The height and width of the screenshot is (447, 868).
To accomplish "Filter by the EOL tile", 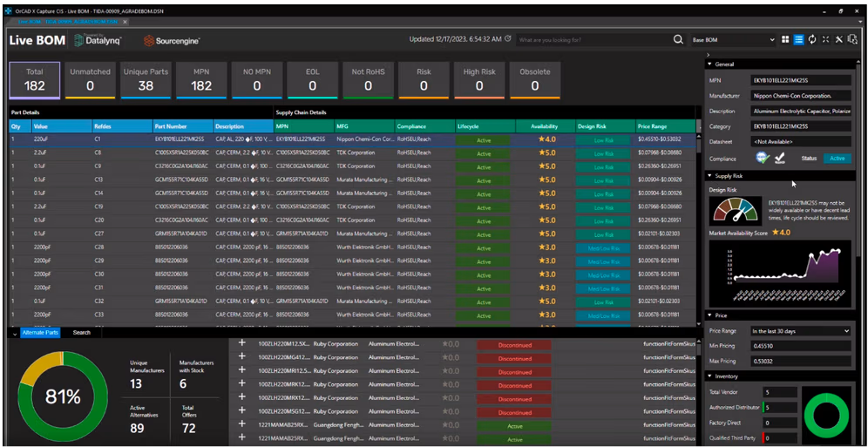I will click(312, 80).
